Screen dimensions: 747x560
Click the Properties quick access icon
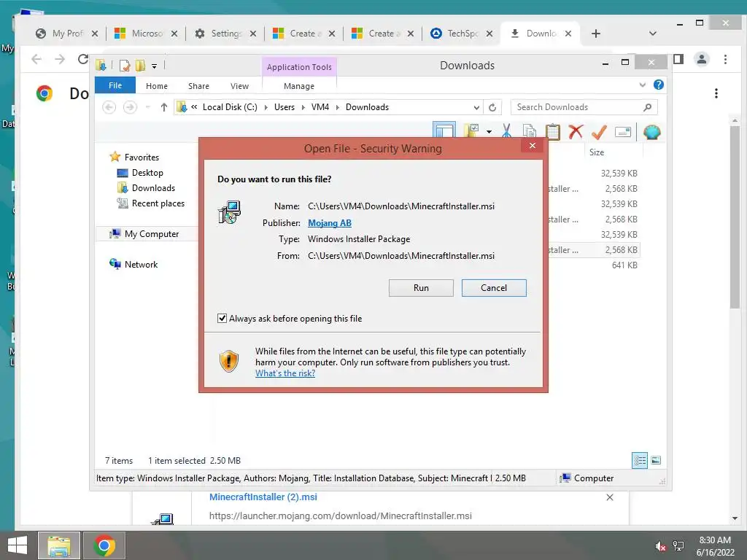point(125,66)
